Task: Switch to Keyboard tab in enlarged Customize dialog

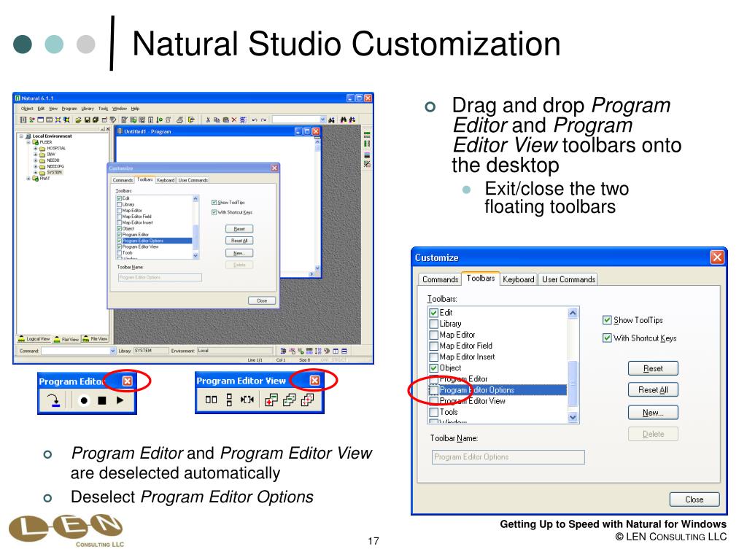Action: (x=518, y=279)
